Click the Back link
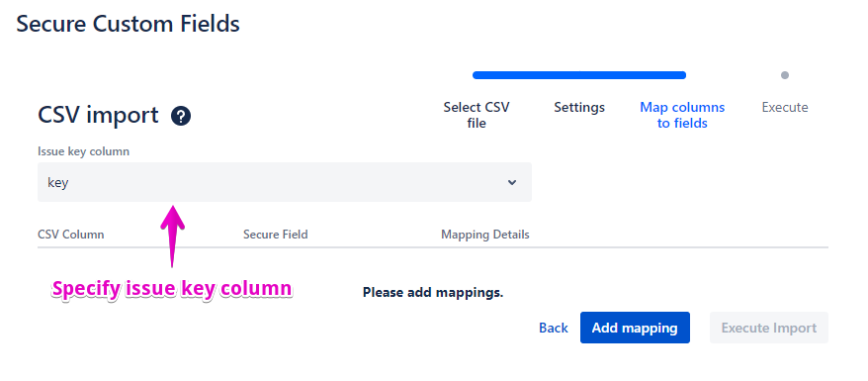The image size is (868, 381). pyautogui.click(x=553, y=328)
